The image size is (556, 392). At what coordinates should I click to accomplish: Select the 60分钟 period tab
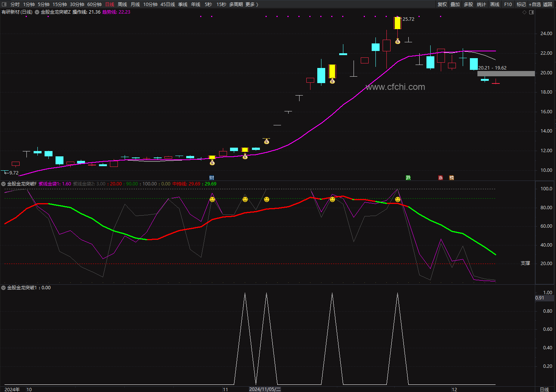(x=94, y=4)
